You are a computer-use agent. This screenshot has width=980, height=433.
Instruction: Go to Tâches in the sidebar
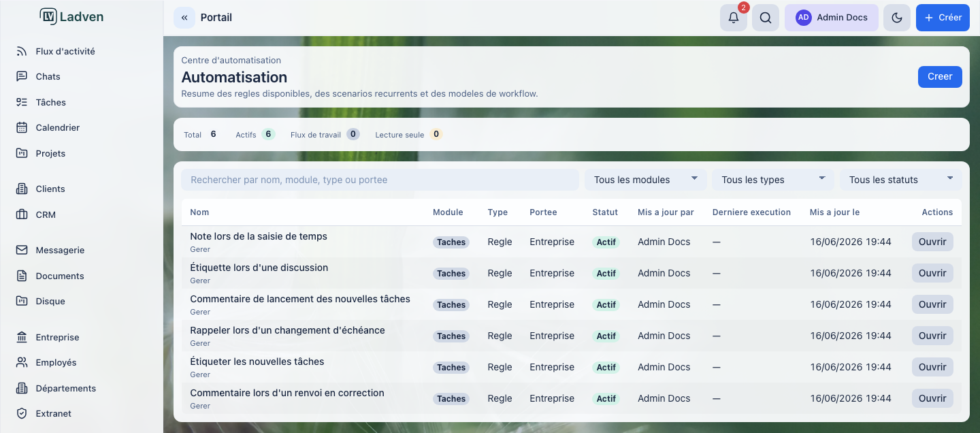pos(51,102)
